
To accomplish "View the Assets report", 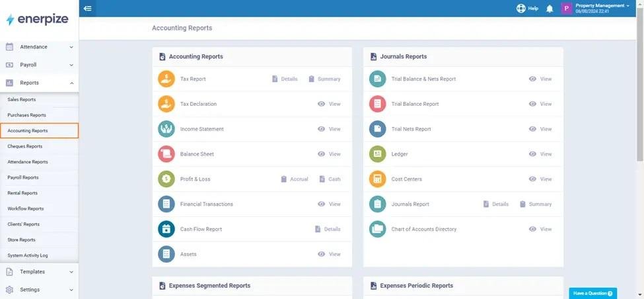I will (329, 254).
